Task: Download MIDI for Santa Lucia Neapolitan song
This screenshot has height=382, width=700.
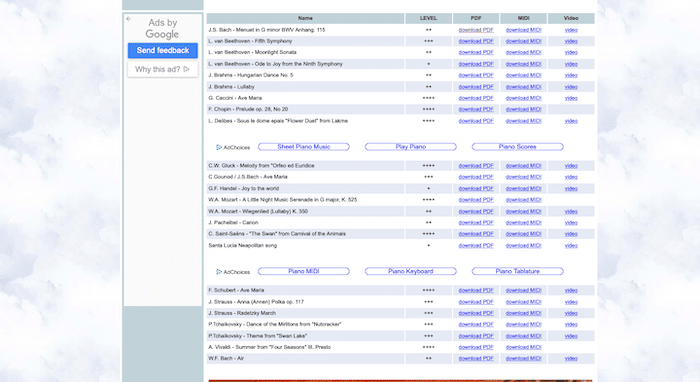Action: [x=523, y=245]
